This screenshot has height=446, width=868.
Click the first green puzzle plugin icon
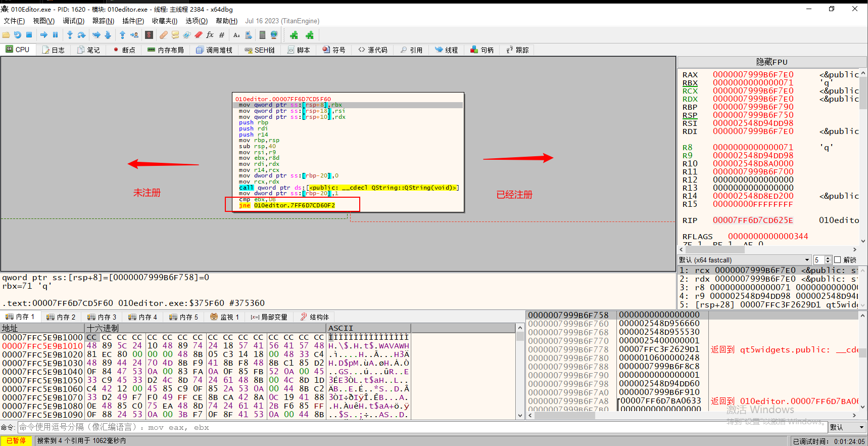coord(294,35)
